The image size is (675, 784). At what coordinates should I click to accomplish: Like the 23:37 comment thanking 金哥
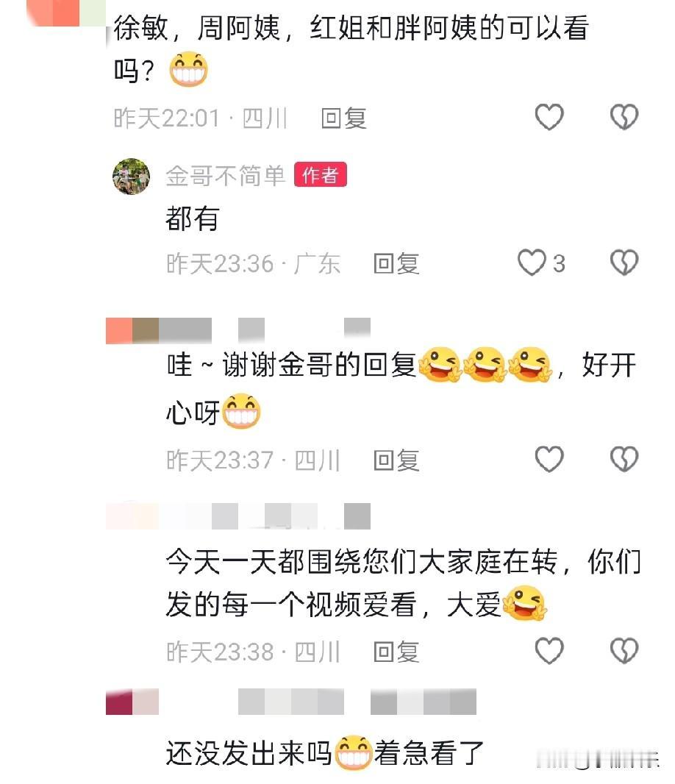549,459
